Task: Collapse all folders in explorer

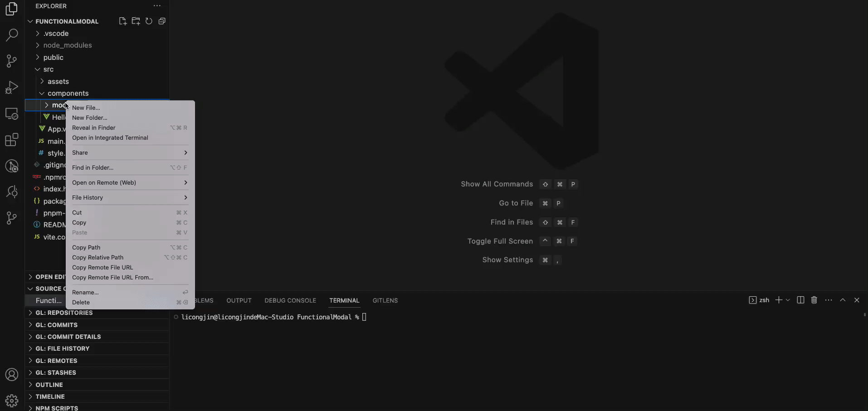Action: (162, 21)
